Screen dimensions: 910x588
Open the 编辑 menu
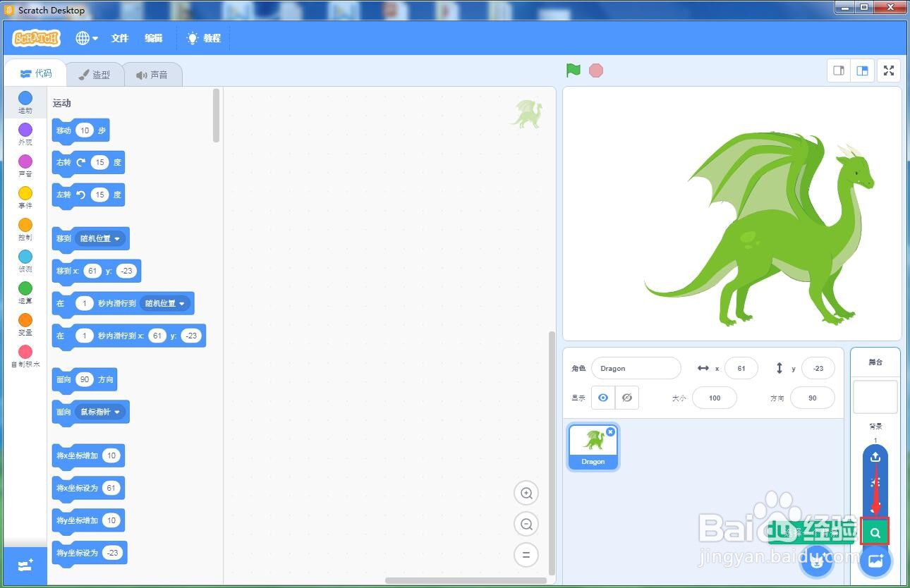coord(154,38)
